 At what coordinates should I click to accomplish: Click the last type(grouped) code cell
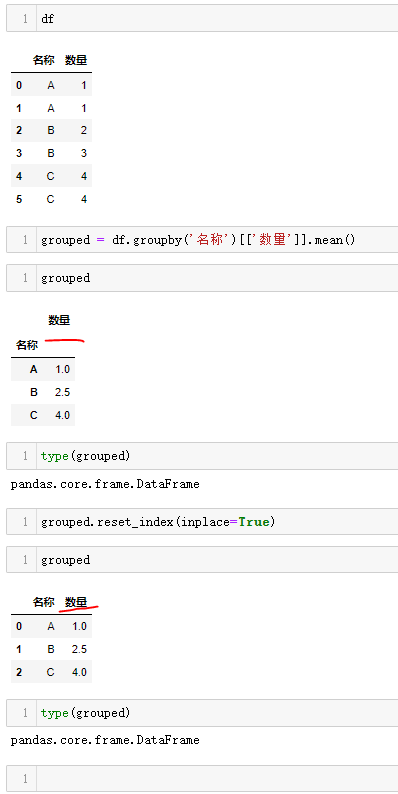coord(203,713)
